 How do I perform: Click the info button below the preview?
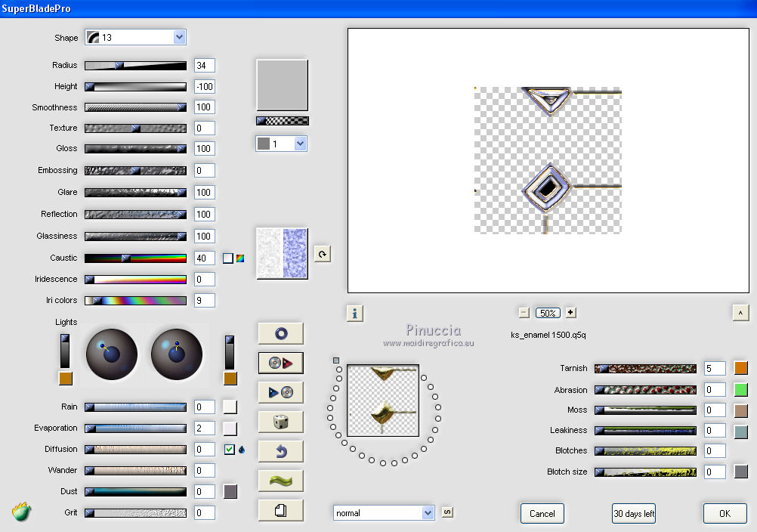(355, 313)
